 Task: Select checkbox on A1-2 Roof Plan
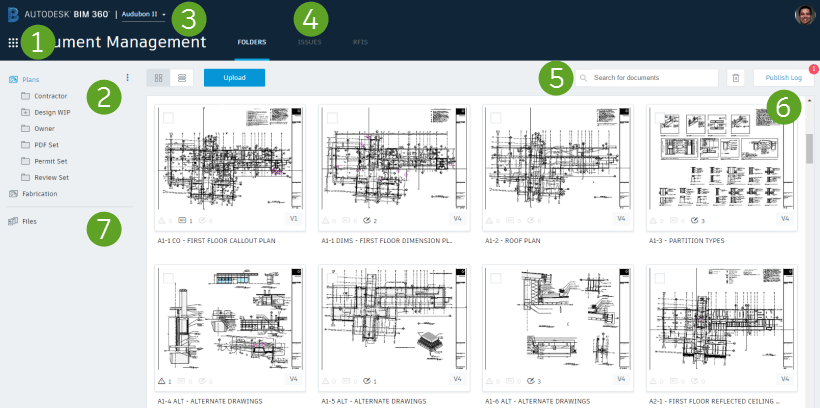coord(496,118)
